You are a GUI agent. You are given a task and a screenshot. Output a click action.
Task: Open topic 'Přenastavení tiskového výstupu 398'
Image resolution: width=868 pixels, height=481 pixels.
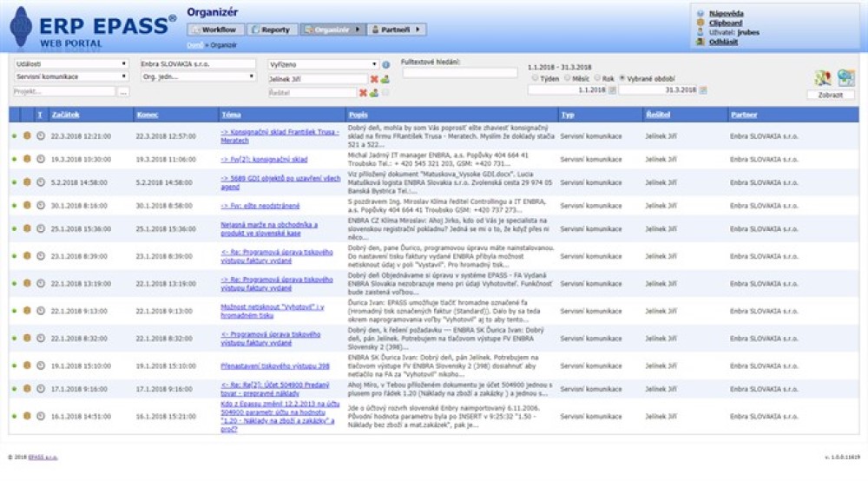click(x=275, y=366)
